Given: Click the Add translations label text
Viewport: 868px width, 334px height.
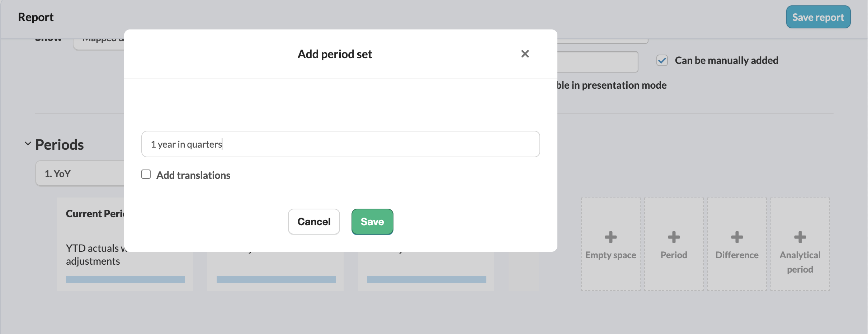Looking at the screenshot, I should point(193,175).
